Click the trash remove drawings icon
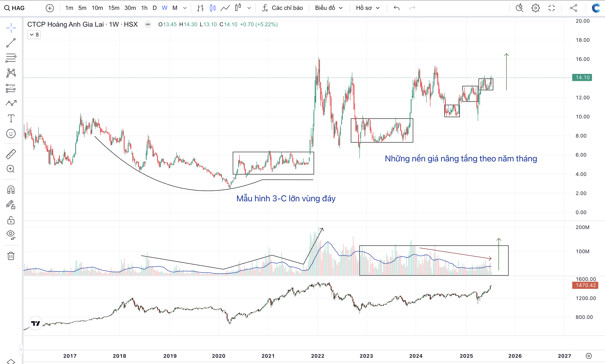The height and width of the screenshot is (364, 605). [11, 256]
